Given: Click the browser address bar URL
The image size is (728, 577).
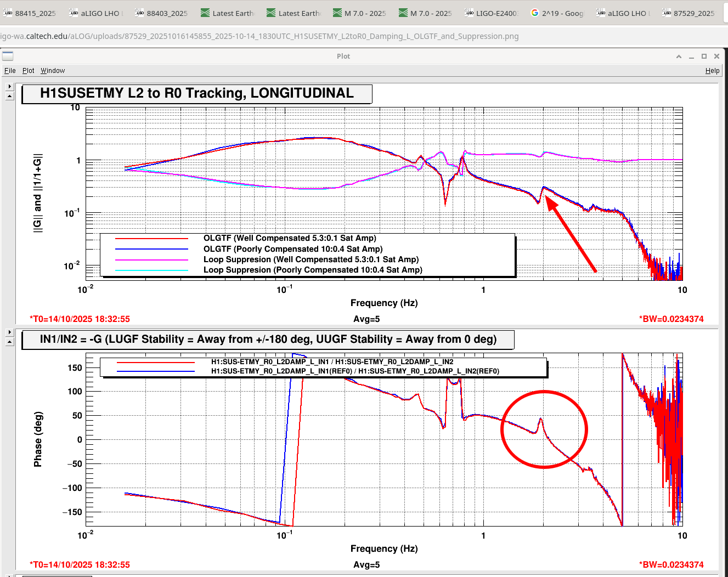Looking at the screenshot, I should 259,36.
